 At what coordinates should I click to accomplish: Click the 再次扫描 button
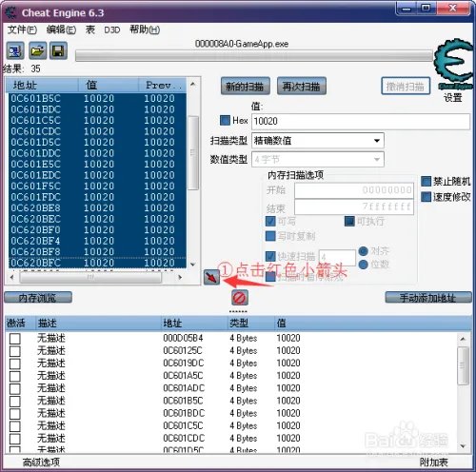point(302,86)
